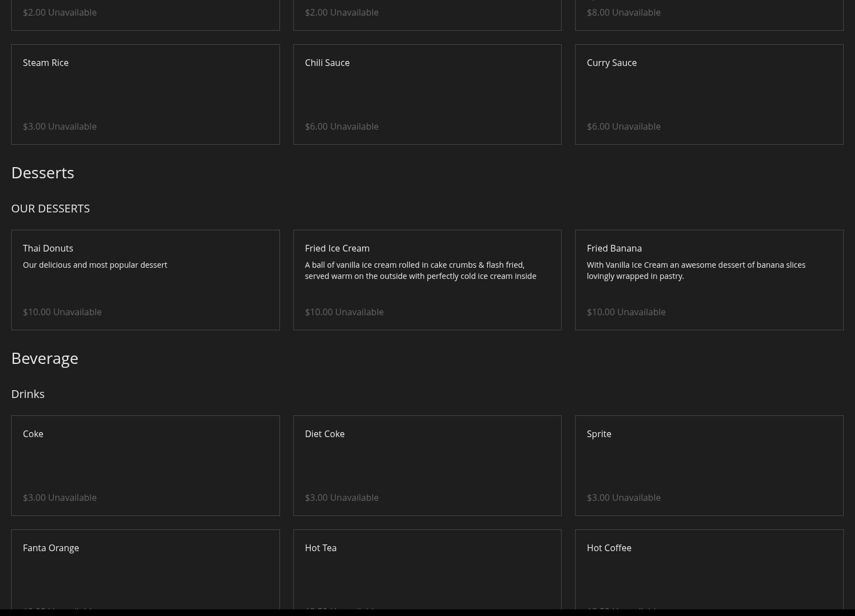Screen dimensions: 855x616
Task: Click the OUR DESSERTS subheading
Action: click(x=50, y=208)
